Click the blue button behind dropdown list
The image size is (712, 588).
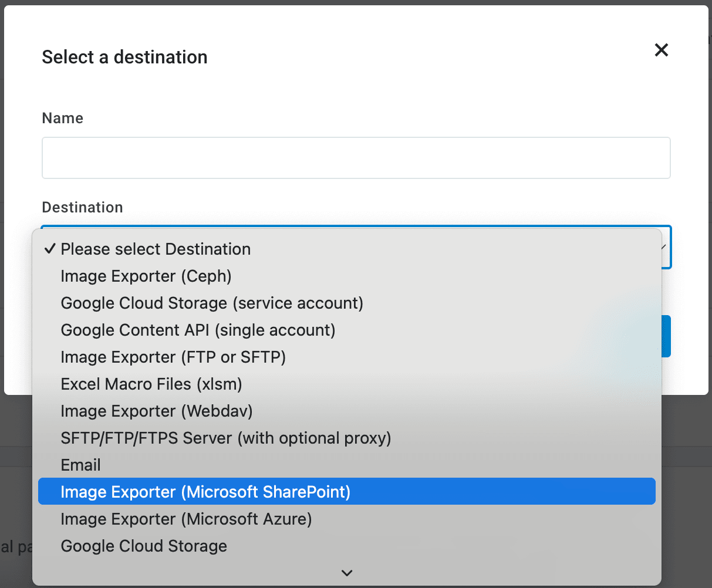pyautogui.click(x=666, y=336)
